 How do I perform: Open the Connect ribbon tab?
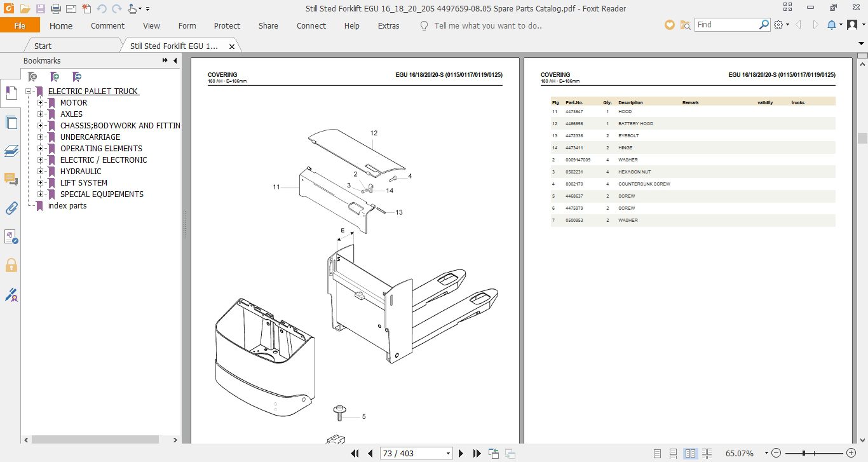click(x=311, y=26)
